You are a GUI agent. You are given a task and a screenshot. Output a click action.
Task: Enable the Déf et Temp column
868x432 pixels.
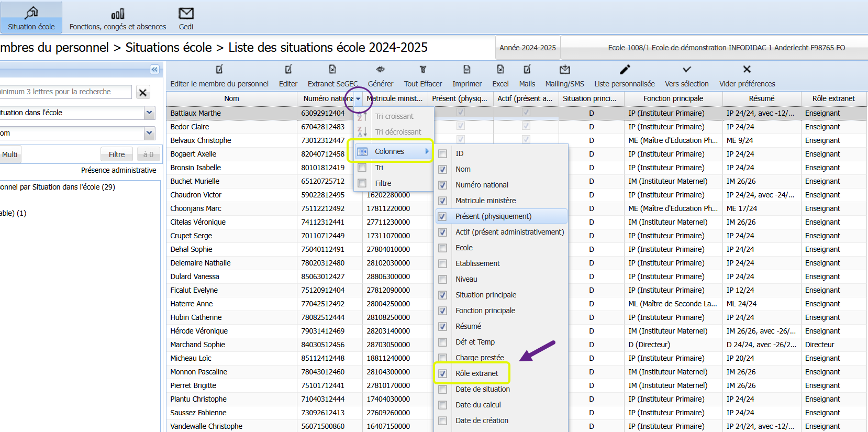point(443,342)
